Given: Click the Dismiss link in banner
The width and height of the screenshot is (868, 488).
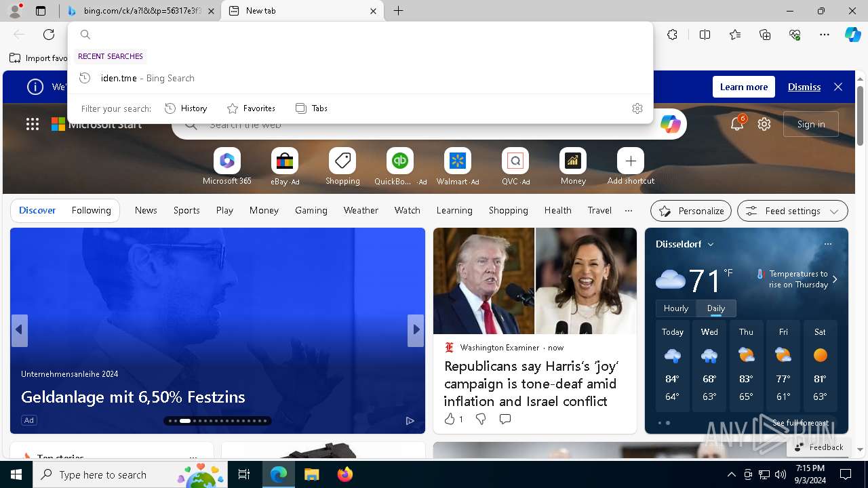Looking at the screenshot, I should 804,87.
